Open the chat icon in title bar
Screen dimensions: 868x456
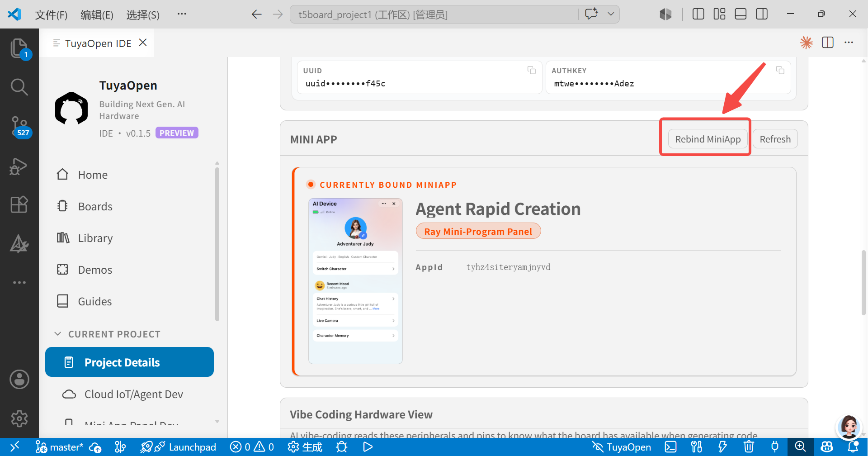click(591, 14)
